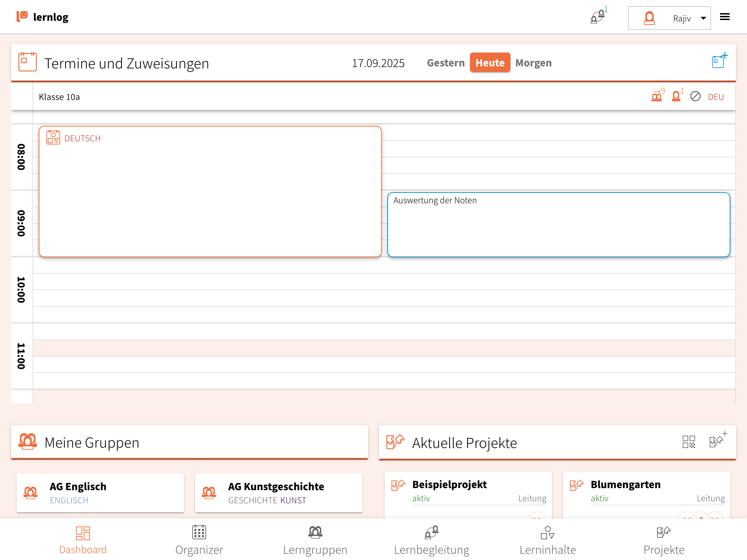Click the group members icon with badge 9
This screenshot has width=747, height=560.
tap(657, 96)
